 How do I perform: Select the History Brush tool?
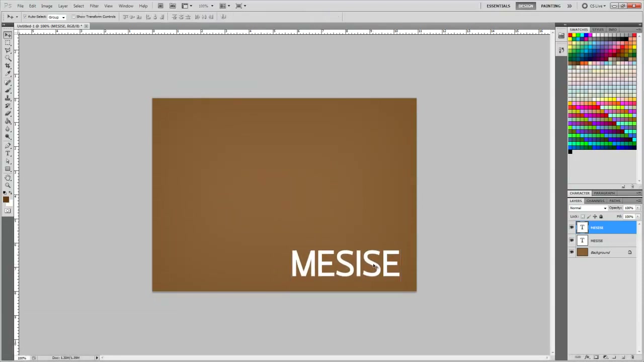[8, 106]
